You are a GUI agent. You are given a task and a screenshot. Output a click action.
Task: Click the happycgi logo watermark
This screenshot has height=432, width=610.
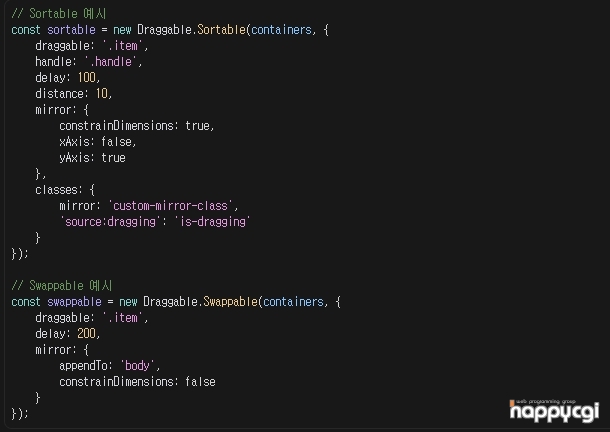(553, 410)
